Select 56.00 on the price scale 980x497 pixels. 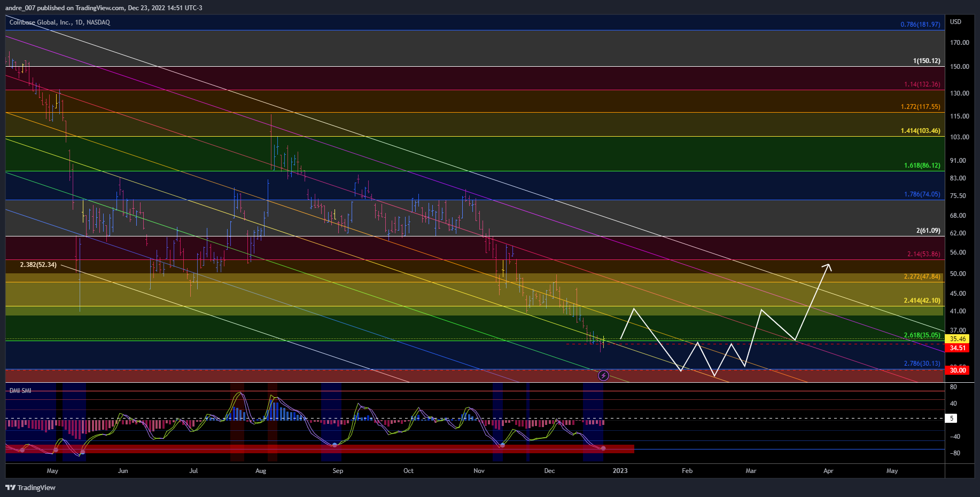click(958, 253)
